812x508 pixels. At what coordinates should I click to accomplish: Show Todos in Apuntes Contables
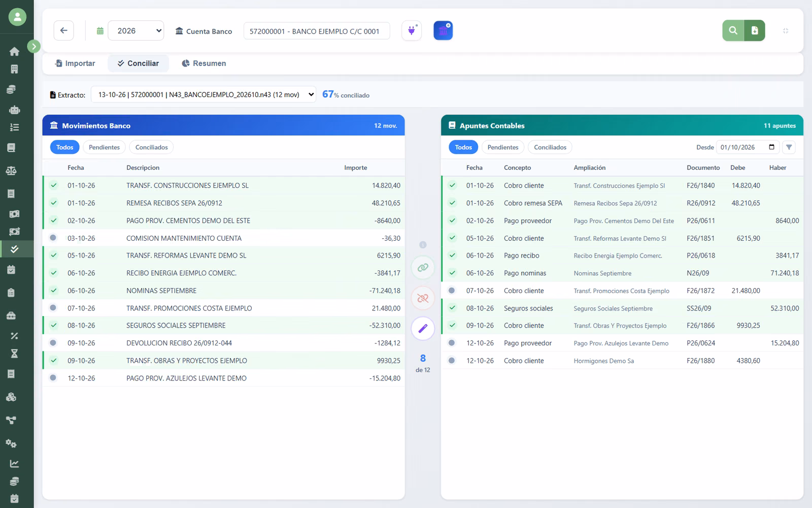point(463,147)
